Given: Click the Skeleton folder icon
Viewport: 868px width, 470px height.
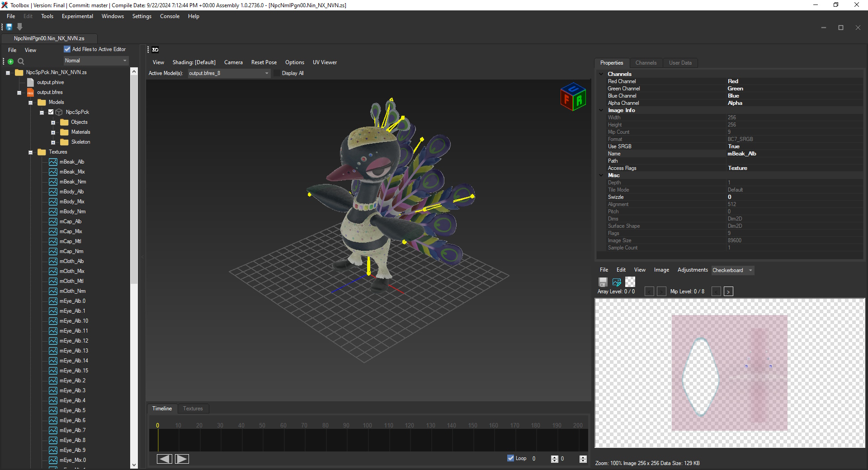Looking at the screenshot, I should coord(64,142).
